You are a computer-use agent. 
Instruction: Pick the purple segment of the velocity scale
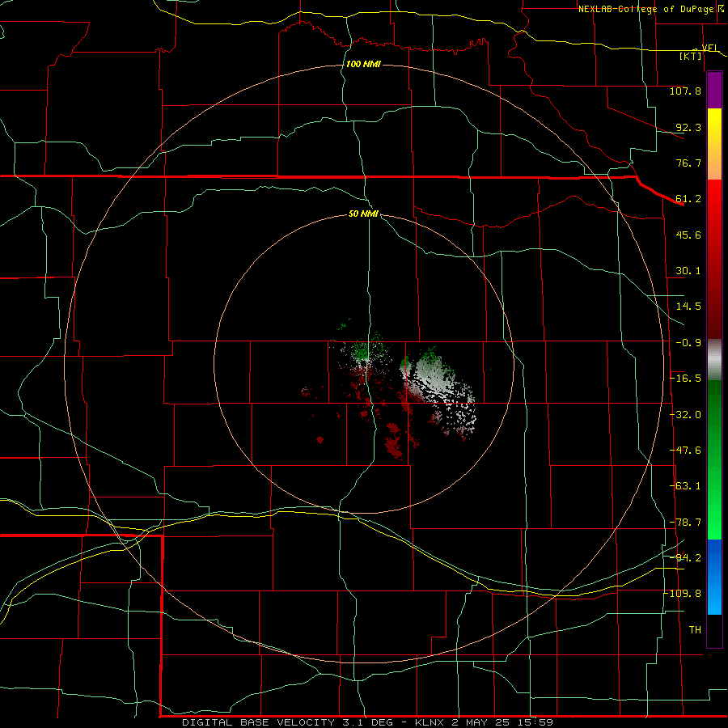pyautogui.click(x=714, y=91)
